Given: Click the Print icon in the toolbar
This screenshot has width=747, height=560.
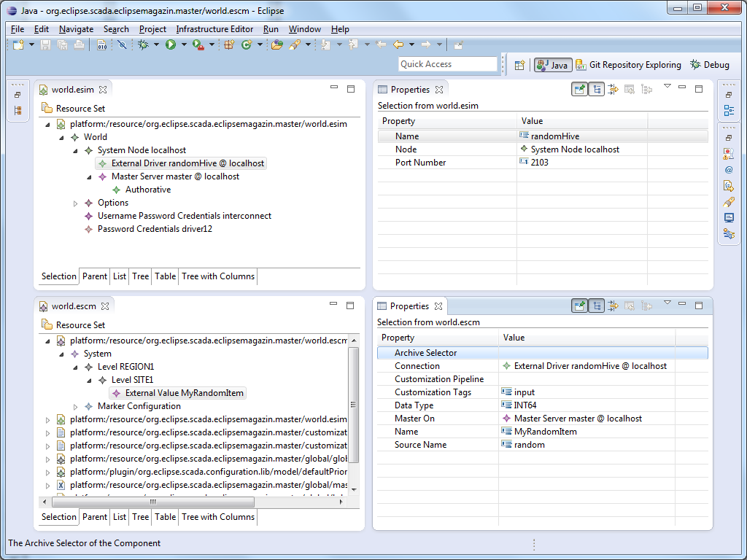Looking at the screenshot, I should [80, 44].
